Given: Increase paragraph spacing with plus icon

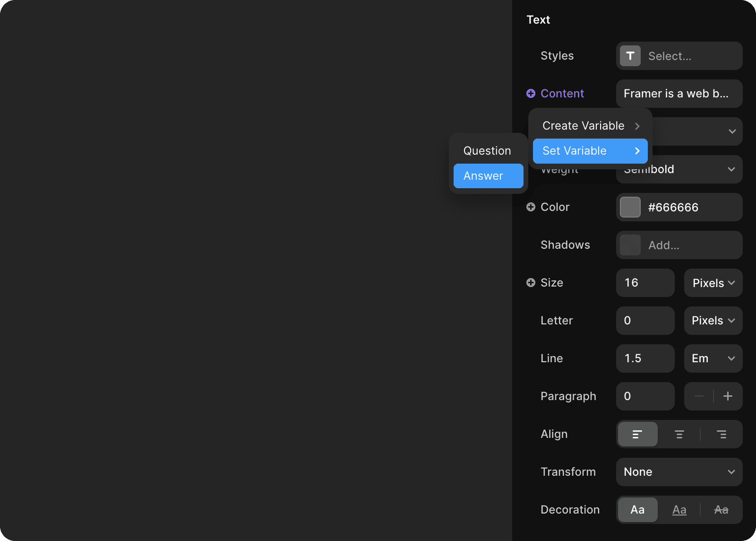Looking at the screenshot, I should (x=728, y=396).
